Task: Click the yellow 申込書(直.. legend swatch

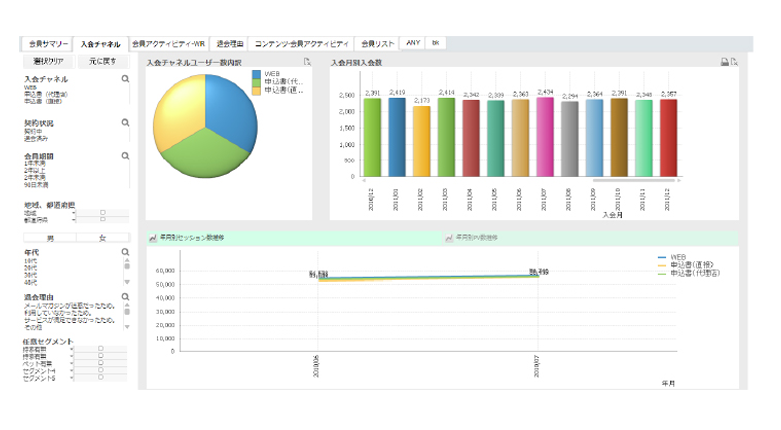Action: point(257,91)
